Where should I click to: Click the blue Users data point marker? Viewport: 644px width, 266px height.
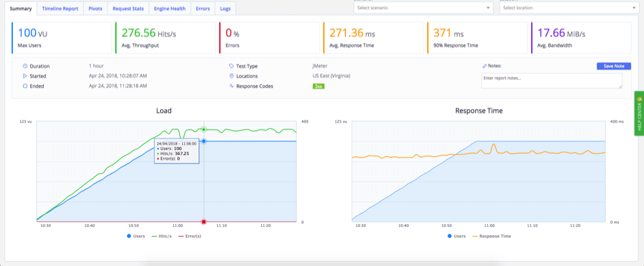click(x=204, y=141)
